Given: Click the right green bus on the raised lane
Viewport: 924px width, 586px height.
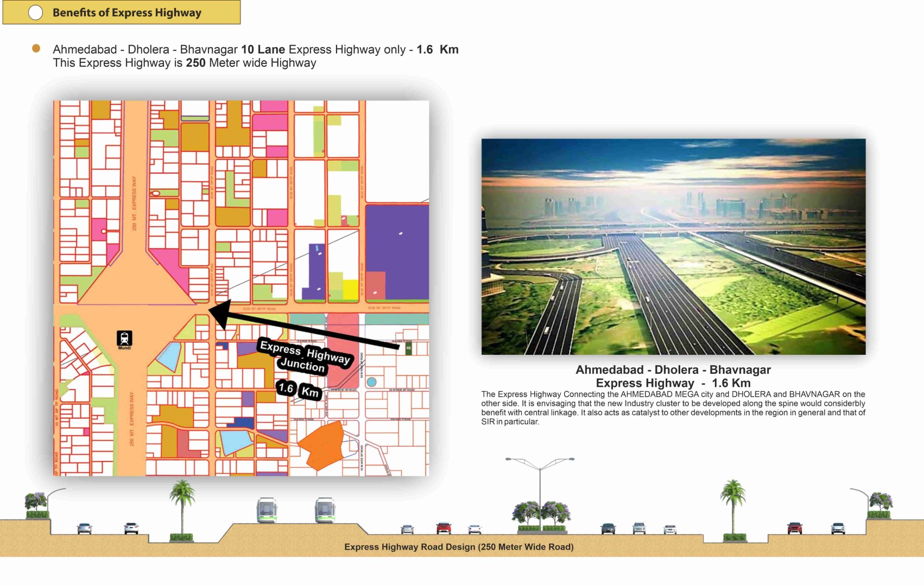Looking at the screenshot, I should pos(325,511).
